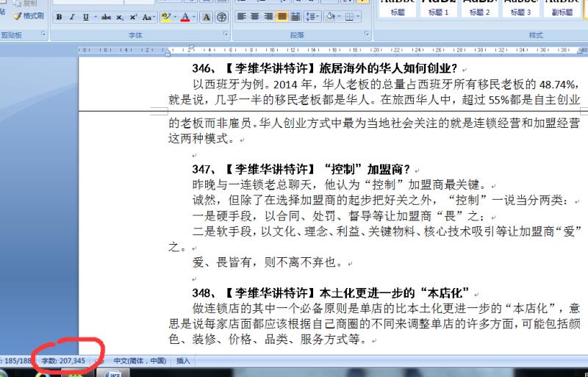Click the line starting 二是软手段
Screen dimensions: 588x377
(387, 231)
